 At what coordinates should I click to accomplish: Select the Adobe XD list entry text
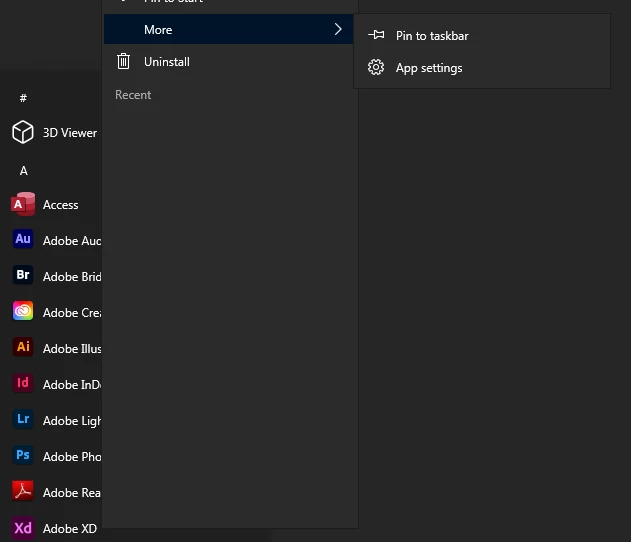tap(70, 529)
